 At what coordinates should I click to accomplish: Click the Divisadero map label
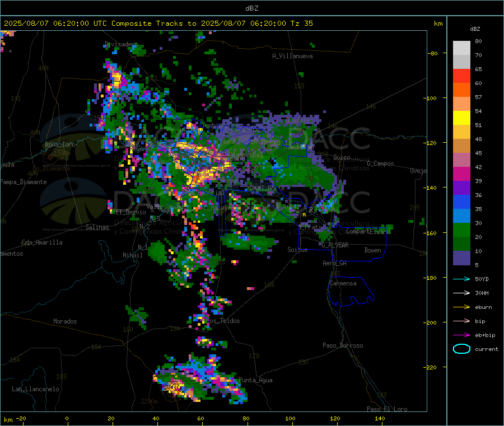[x=121, y=44]
